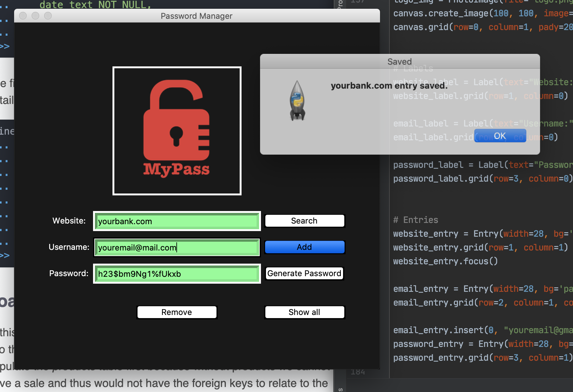Click the Remove button
Viewport: 573px width, 392px height.
click(177, 312)
